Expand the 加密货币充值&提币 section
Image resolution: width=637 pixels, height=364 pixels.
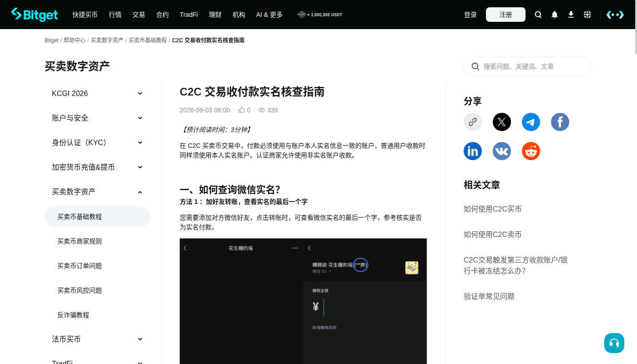tap(97, 167)
